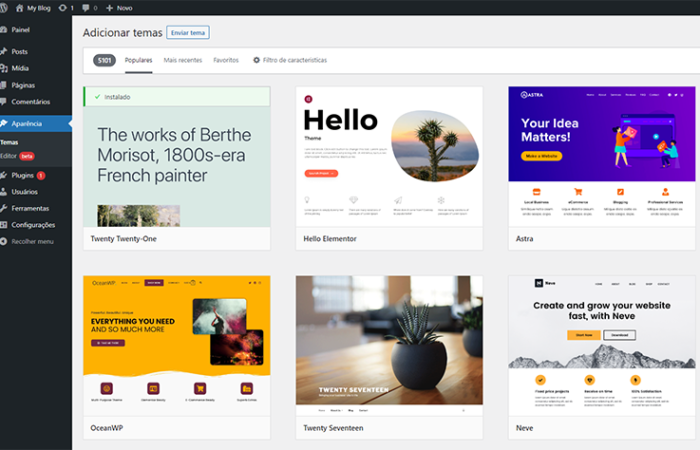700x450 pixels.
Task: Click the Plugins plug icon
Action: 4,175
